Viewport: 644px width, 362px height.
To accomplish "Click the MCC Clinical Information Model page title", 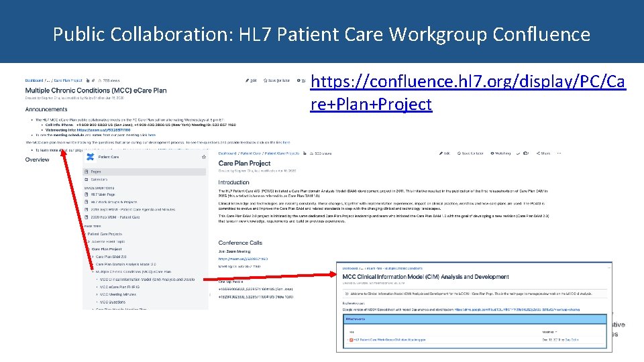I will click(425, 277).
